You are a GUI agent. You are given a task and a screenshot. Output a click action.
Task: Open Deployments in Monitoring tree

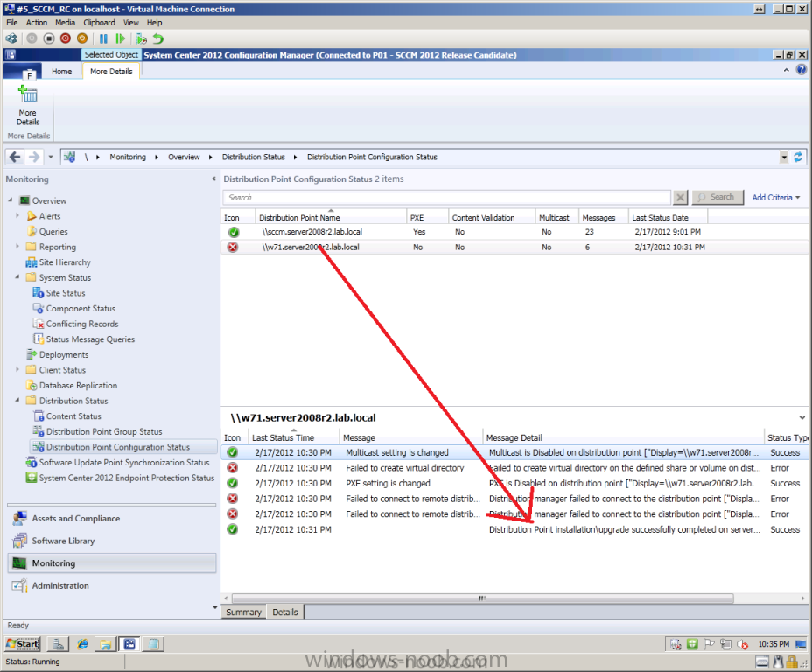click(64, 354)
